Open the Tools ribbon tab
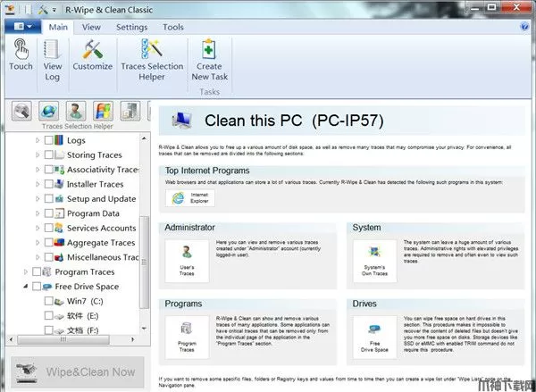 173,27
